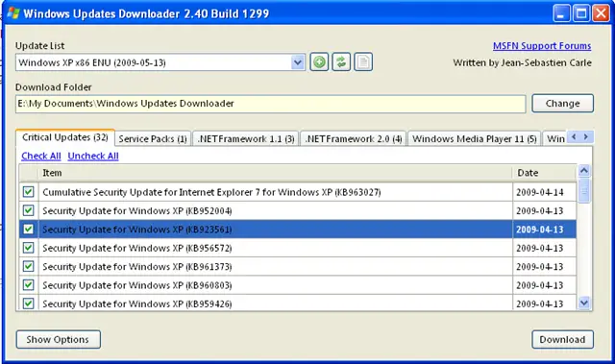Close the Windows Updates Downloader window
The image size is (615, 364).
click(x=601, y=13)
